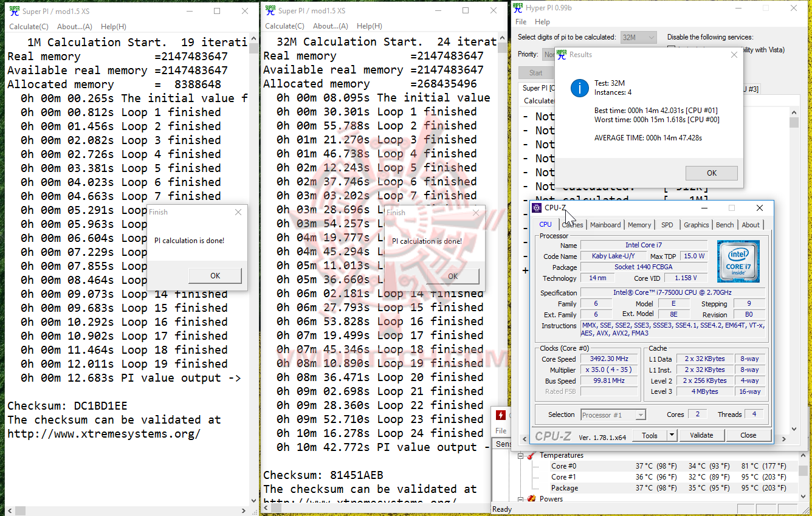Select the CPU tab in CPU-Z

tap(545, 224)
